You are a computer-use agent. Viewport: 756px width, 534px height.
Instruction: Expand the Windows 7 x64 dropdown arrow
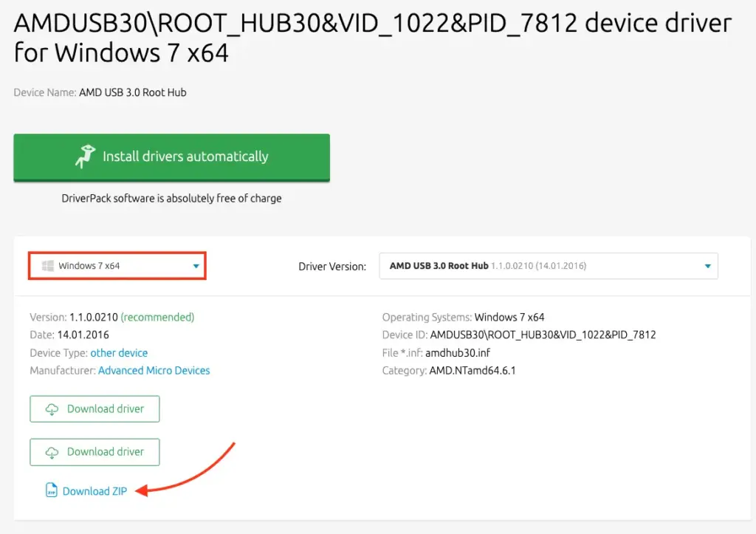point(196,266)
